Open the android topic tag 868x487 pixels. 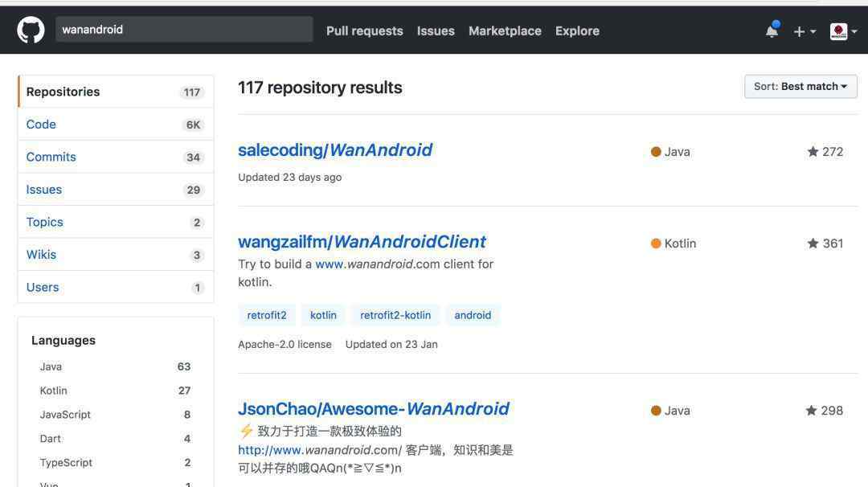pos(473,315)
